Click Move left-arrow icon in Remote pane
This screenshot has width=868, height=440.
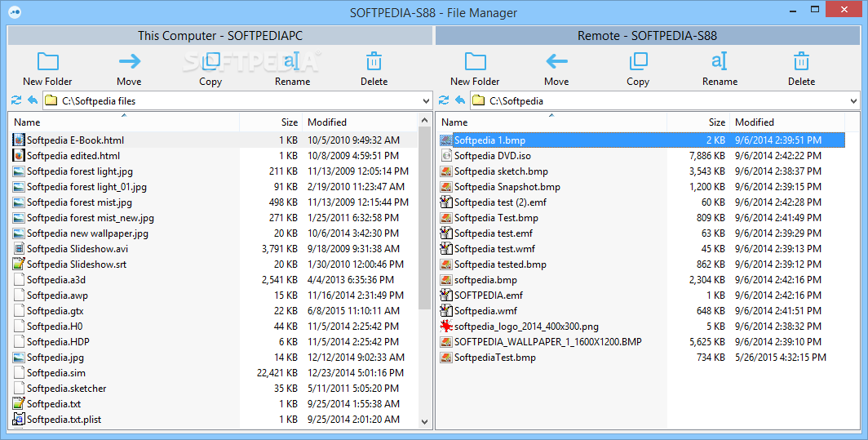(x=556, y=61)
